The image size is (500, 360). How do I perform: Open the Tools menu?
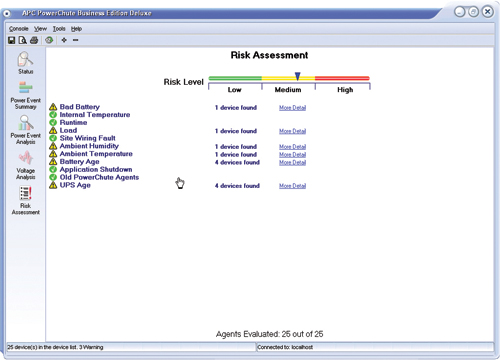tap(59, 29)
